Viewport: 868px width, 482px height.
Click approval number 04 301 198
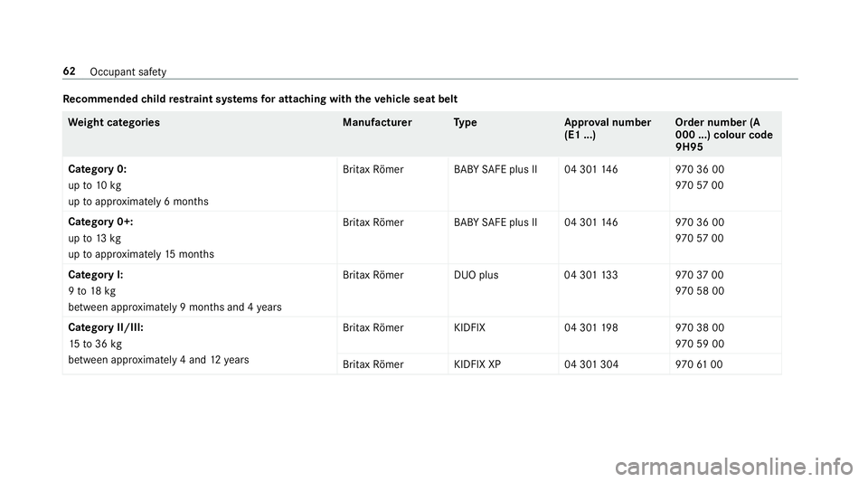[590, 327]
